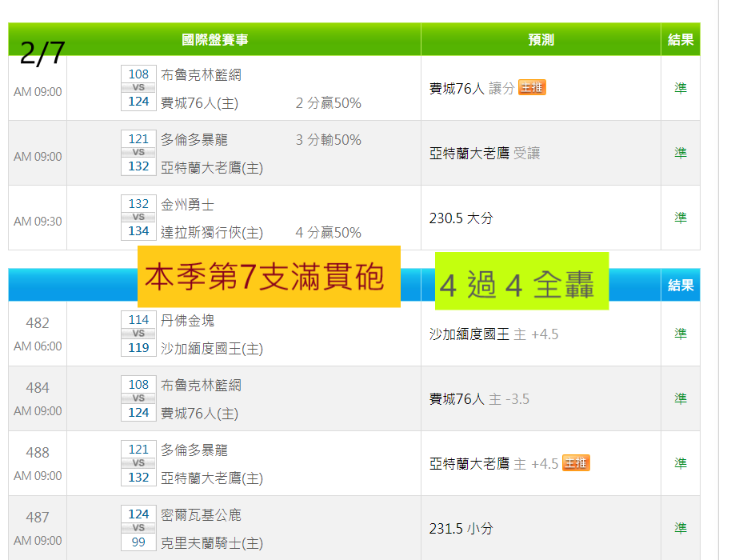The width and height of the screenshot is (735, 560).
Task: Click the VS icon in game 487
Action: tap(138, 528)
